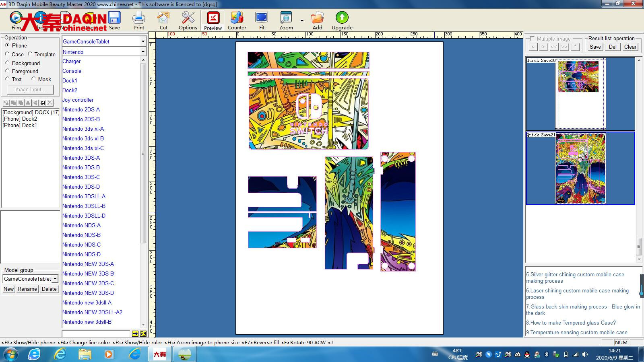Select the Background operation radio button

8,63
